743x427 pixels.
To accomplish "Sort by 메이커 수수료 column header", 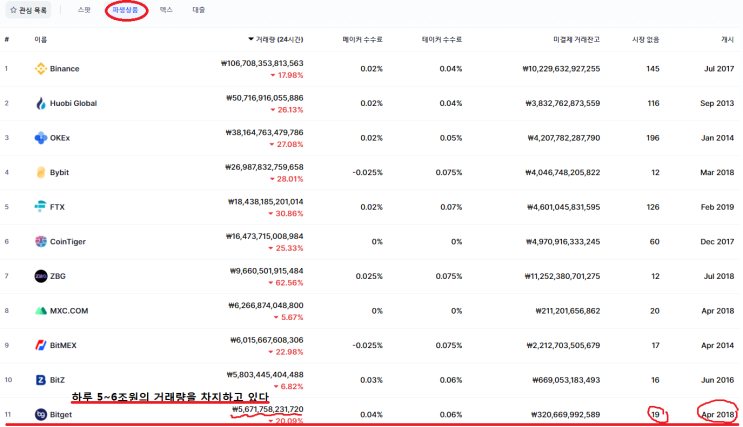I will [362, 39].
